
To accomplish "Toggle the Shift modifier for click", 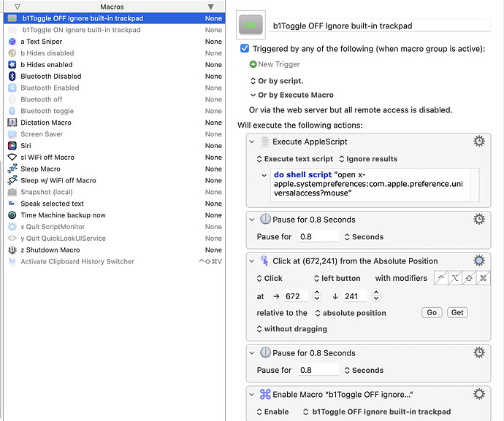I will click(469, 278).
